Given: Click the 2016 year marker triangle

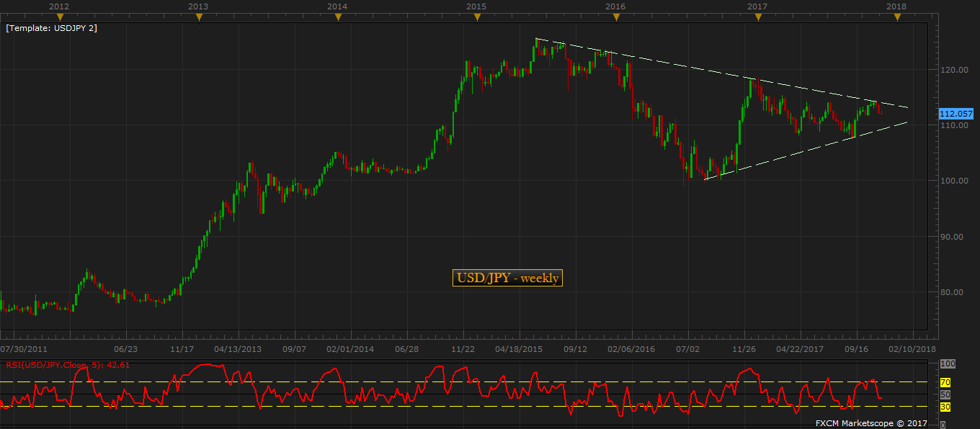Looking at the screenshot, I should click(x=616, y=17).
